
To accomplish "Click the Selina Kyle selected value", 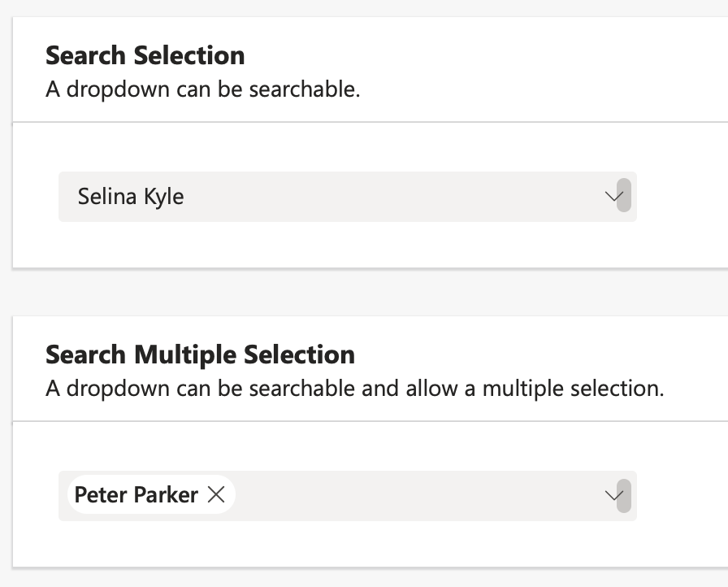I will tap(130, 197).
